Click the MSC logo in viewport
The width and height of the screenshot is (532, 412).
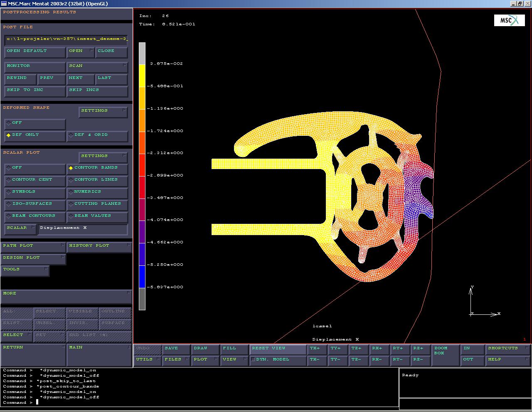tap(509, 20)
